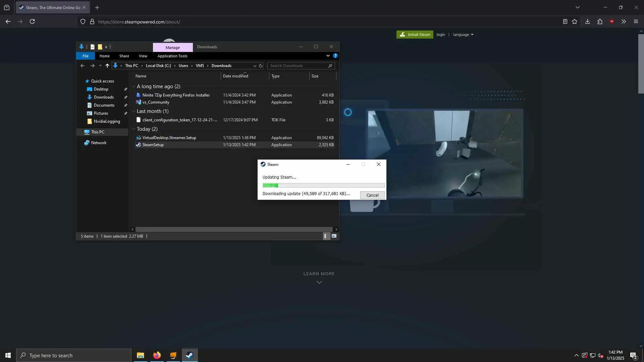Collapse the 'A long time ago' group

(133, 86)
